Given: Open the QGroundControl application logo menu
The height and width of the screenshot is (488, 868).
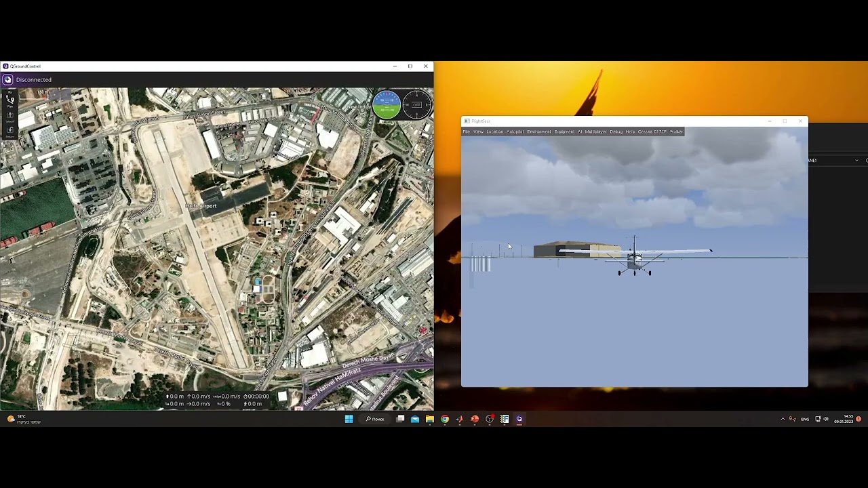Looking at the screenshot, I should tap(7, 79).
